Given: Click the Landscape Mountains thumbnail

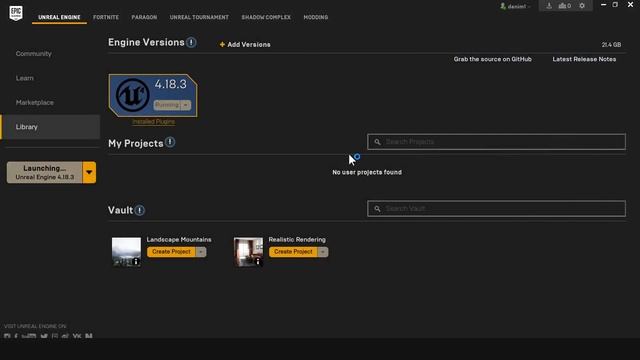Looking at the screenshot, I should click(x=127, y=252).
